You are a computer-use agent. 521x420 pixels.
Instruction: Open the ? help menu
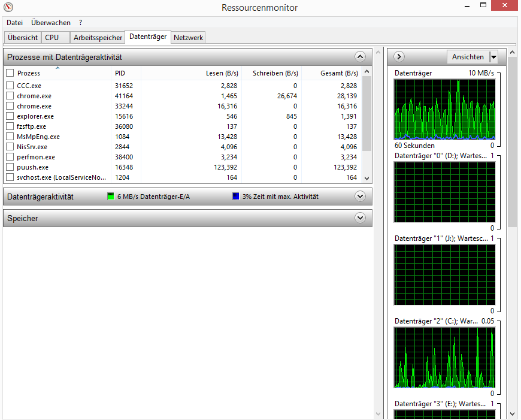point(80,23)
